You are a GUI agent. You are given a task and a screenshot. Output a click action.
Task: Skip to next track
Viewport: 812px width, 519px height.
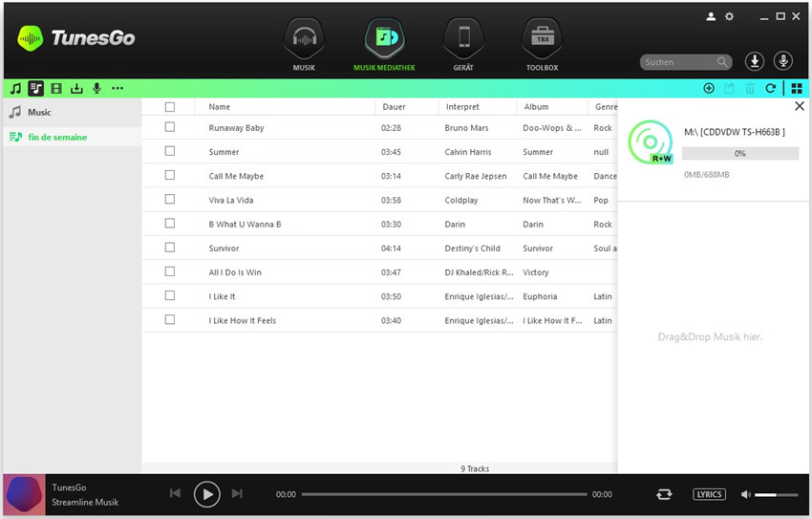click(237, 493)
